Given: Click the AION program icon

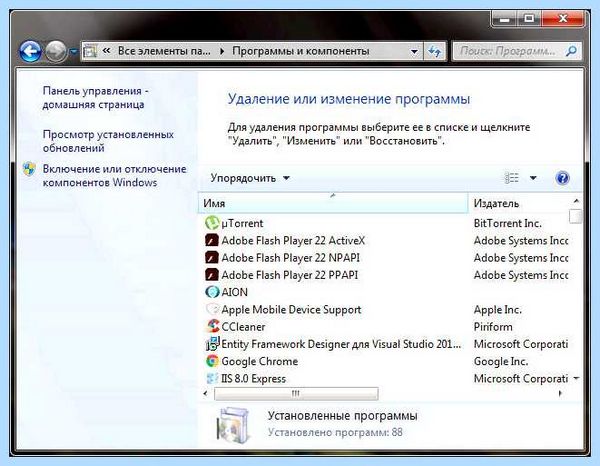Looking at the screenshot, I should 212,292.
